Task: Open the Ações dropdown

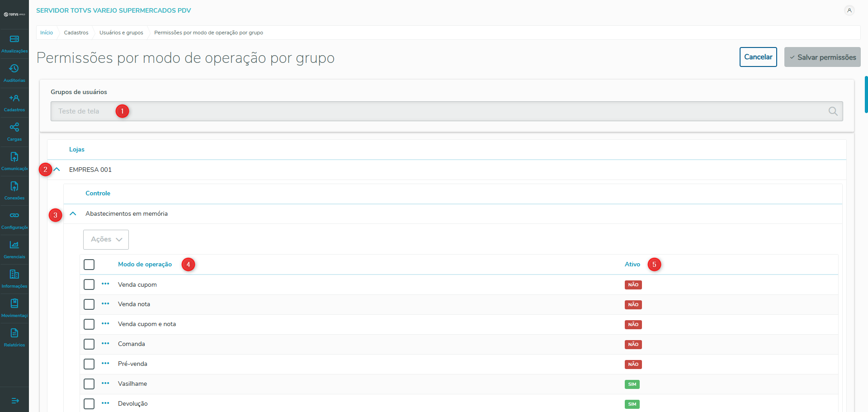Action: click(x=106, y=240)
